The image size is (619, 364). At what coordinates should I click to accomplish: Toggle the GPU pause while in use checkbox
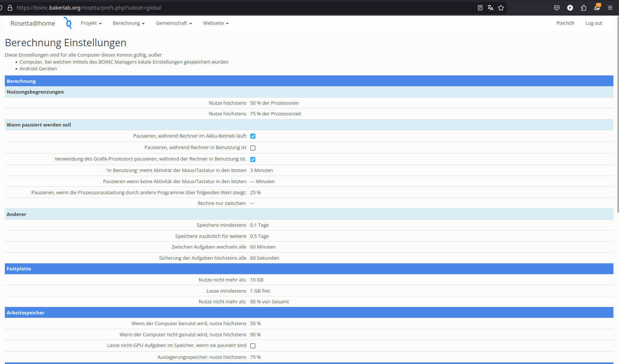click(x=253, y=159)
